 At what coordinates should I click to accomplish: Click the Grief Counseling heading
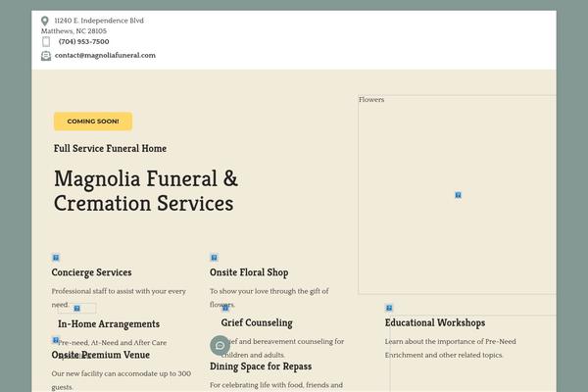[257, 322]
